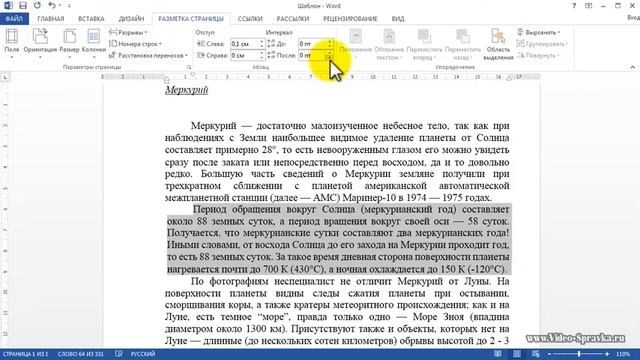This screenshot has width=640, height=360.
Task: Collapse the ribbon with the chevron
Action: coord(633,67)
